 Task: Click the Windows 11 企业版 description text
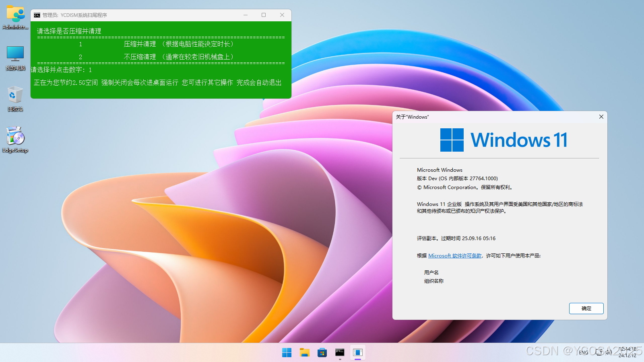tap(500, 208)
